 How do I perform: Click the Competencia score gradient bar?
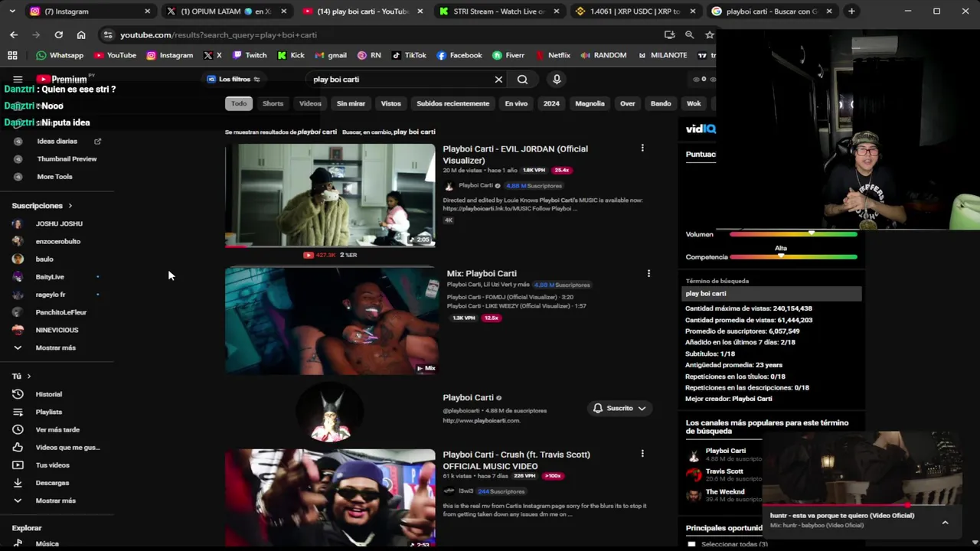click(793, 257)
